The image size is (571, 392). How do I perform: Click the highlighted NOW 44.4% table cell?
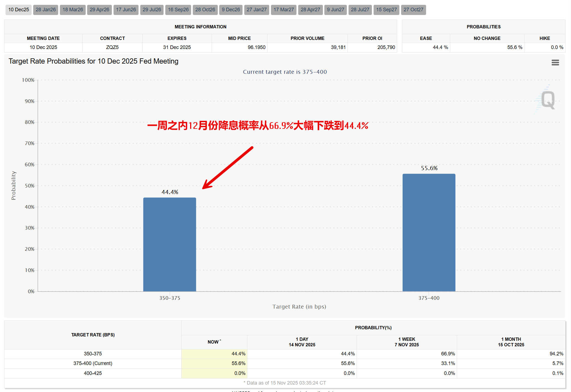click(214, 354)
